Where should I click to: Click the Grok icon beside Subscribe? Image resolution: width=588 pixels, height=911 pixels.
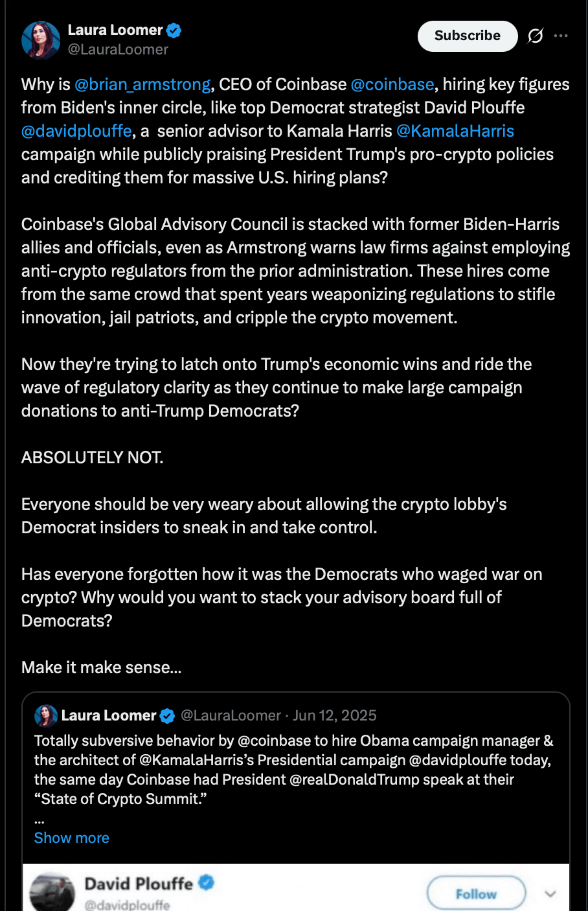tap(535, 36)
